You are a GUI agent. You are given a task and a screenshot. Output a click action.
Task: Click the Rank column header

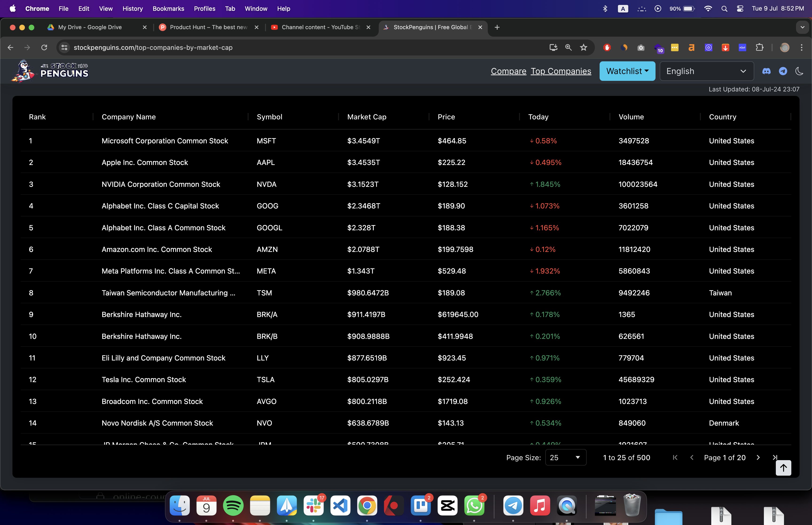[37, 117]
